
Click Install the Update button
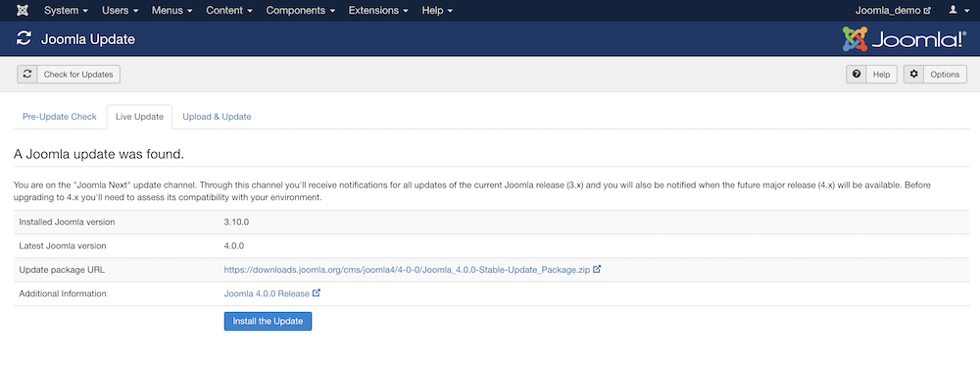(x=268, y=321)
